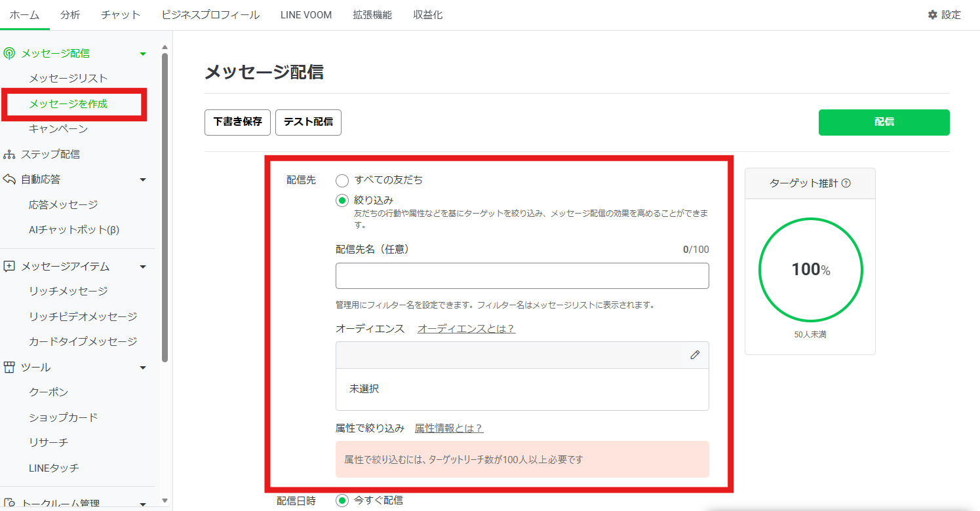Collapse the メッセージ配信 section arrow
The width and height of the screenshot is (980, 511).
coord(143,54)
